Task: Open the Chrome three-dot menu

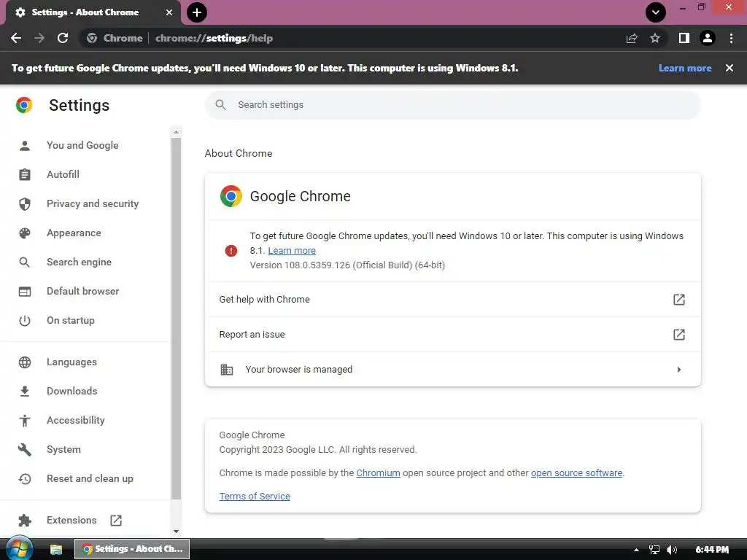Action: point(731,38)
